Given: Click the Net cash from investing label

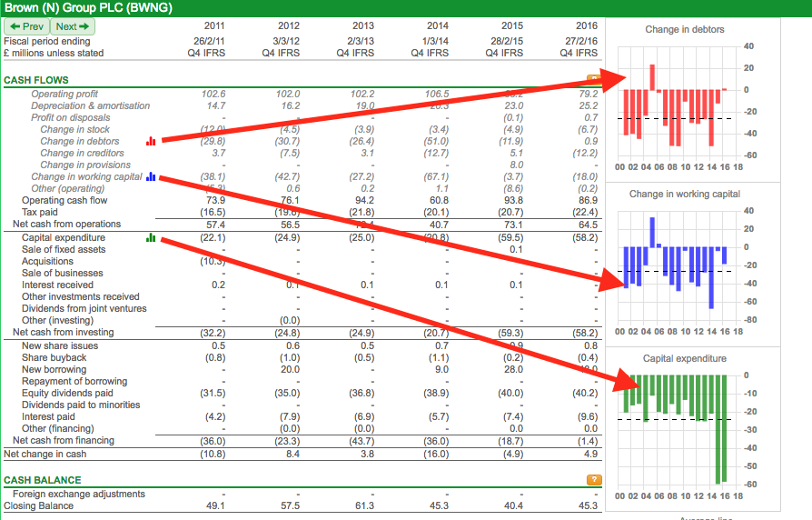Looking at the screenshot, I should [x=64, y=333].
